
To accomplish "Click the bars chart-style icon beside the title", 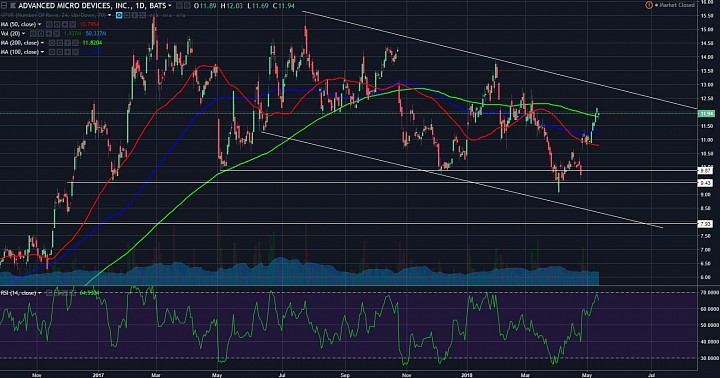I will (x=12, y=6).
